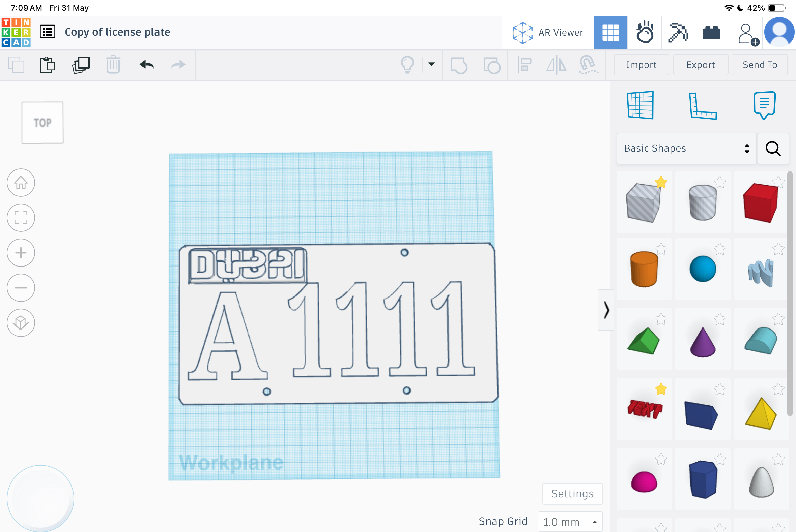Click the undo arrow icon
The image size is (796, 532).
[x=147, y=64]
